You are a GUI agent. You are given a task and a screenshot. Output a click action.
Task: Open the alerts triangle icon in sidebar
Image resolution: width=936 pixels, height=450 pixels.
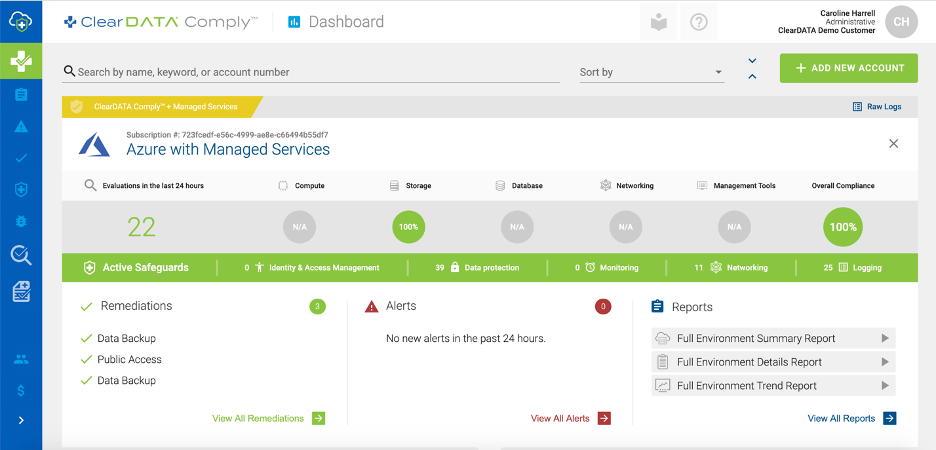[21, 127]
